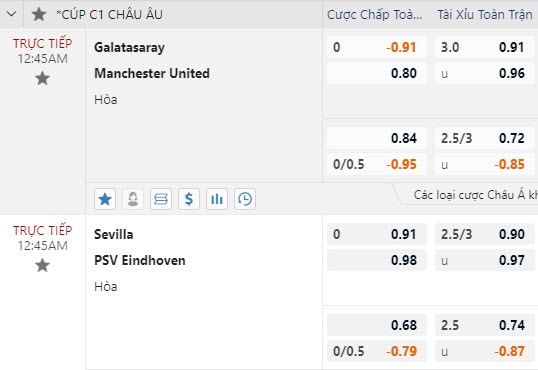The image size is (538, 370).
Task: Pick over 2.5 odds 0.74 in Sevilla match
Action: (484, 325)
